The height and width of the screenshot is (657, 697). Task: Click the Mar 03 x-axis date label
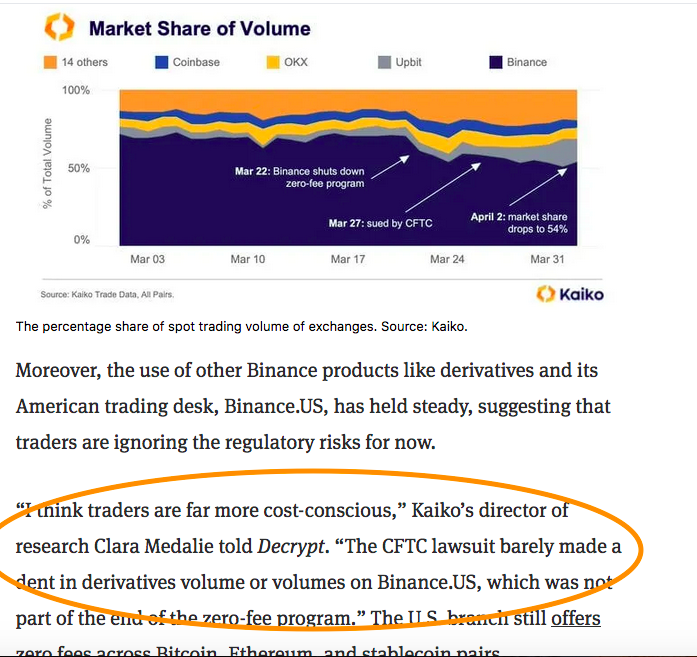click(x=147, y=259)
